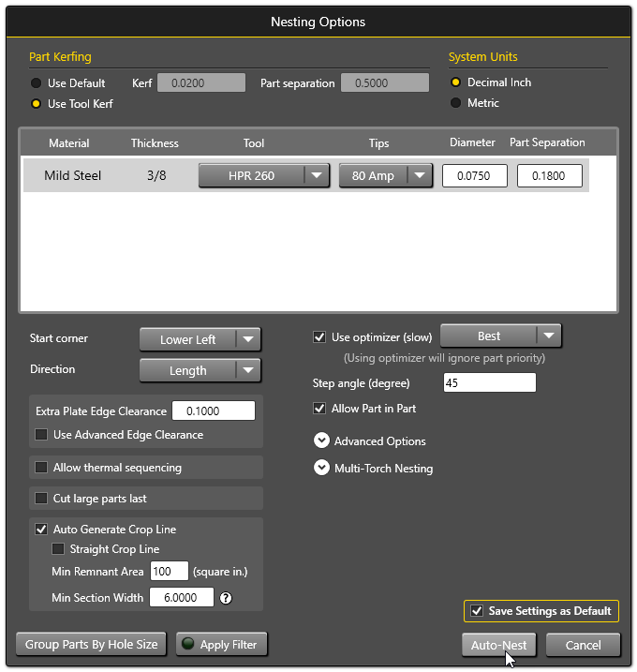Click the Apply Filter button
This screenshot has height=672, width=637.
point(221,644)
